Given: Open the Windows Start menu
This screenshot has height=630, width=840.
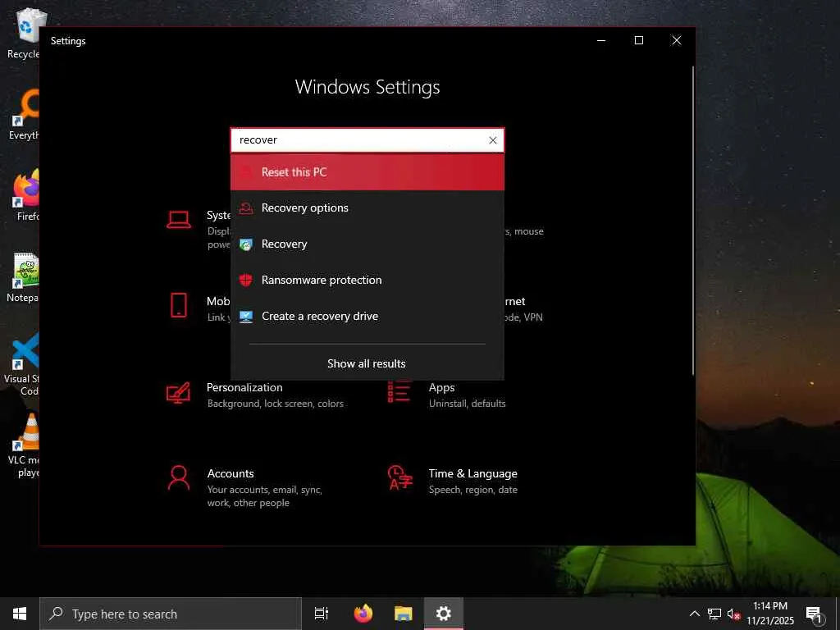Looking at the screenshot, I should [20, 614].
